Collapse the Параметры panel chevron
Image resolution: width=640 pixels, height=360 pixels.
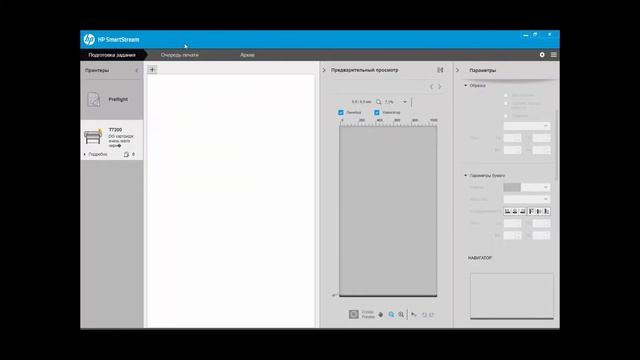coord(457,70)
